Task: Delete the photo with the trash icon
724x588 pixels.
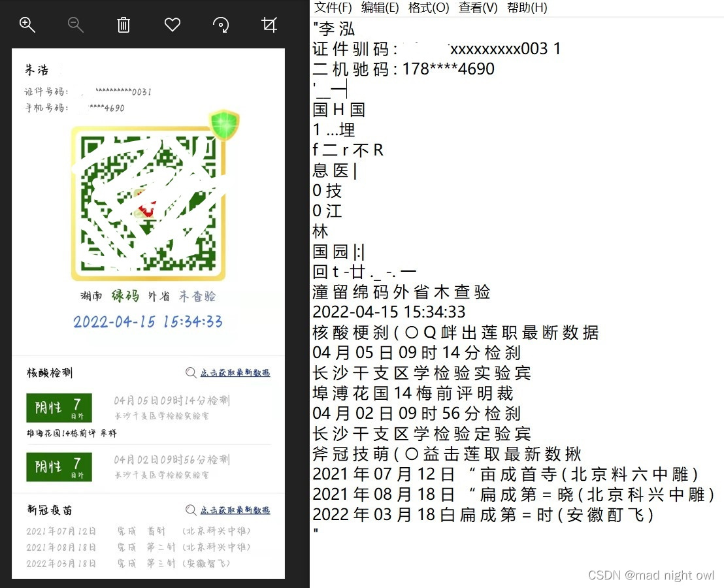Action: tap(123, 25)
